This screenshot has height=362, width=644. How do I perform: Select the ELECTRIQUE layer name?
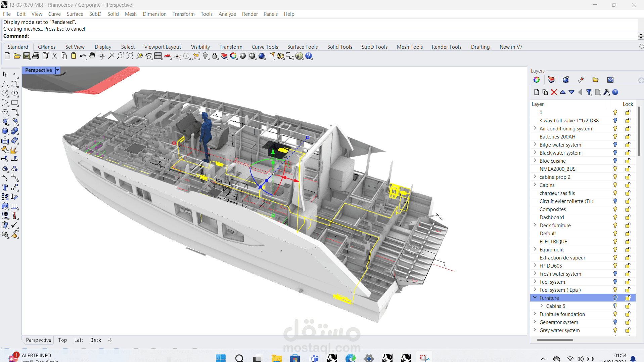coord(553,242)
